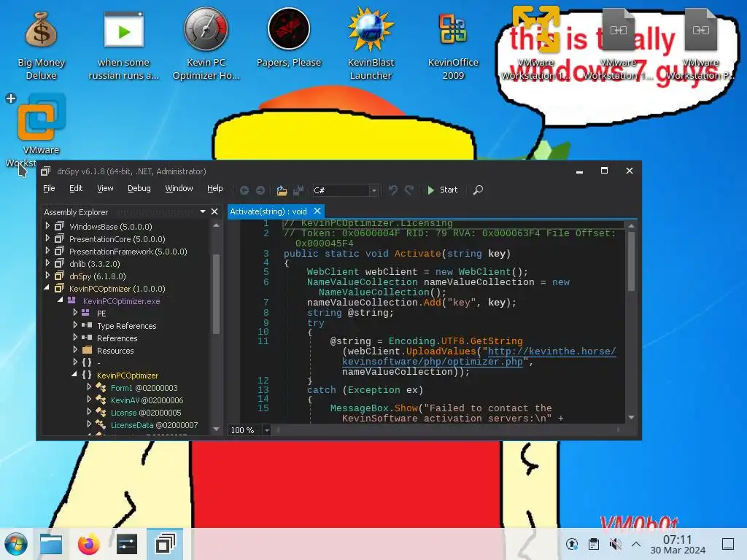Viewport: 747px width, 560px height.
Task: Select the KevinPCOptimizer namespace item
Action: (x=127, y=376)
